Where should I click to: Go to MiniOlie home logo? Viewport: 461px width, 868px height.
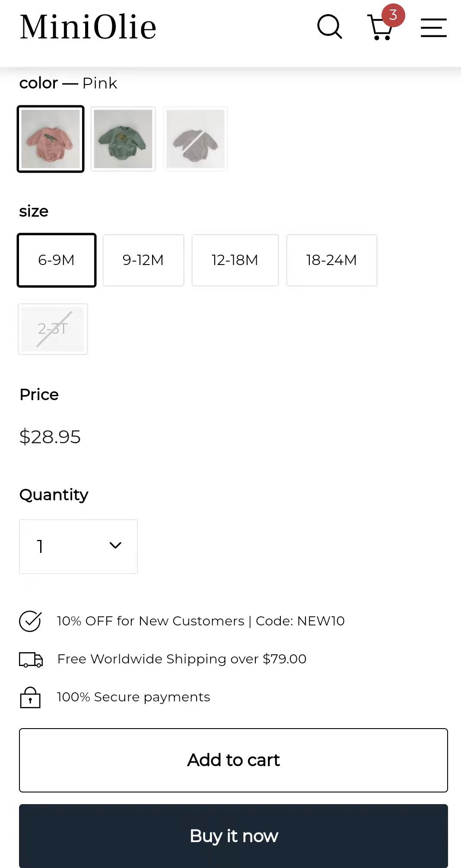[x=88, y=27]
